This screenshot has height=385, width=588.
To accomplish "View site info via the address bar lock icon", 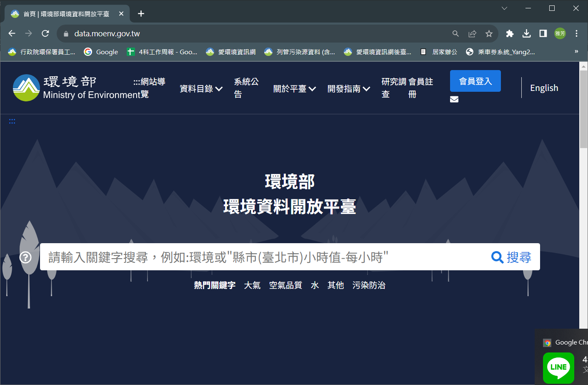I will [65, 33].
